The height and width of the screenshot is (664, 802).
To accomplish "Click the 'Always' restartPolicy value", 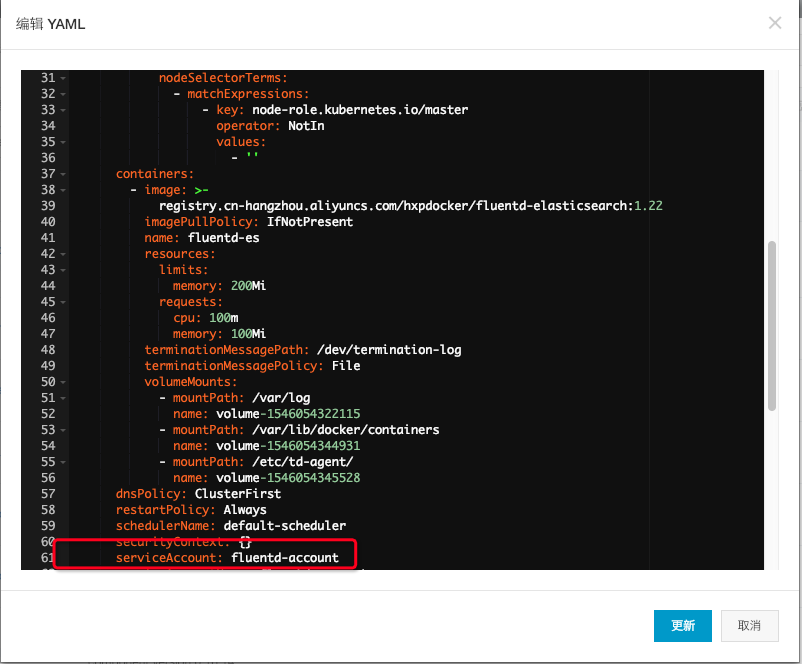I will (245, 510).
